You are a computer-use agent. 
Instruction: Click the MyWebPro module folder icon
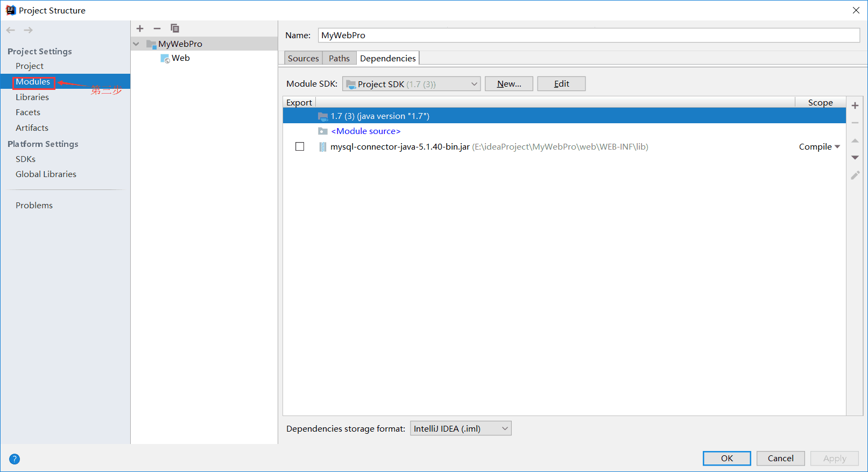pyautogui.click(x=151, y=44)
